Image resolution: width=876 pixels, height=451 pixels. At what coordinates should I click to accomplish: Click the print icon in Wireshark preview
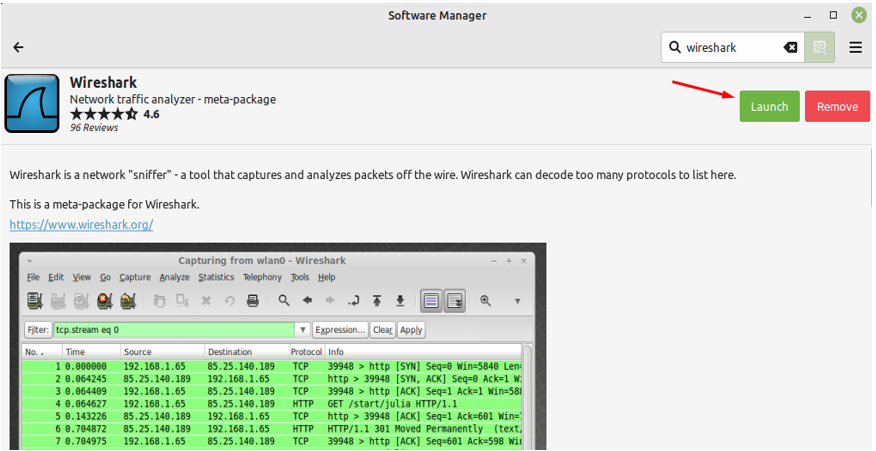(253, 301)
